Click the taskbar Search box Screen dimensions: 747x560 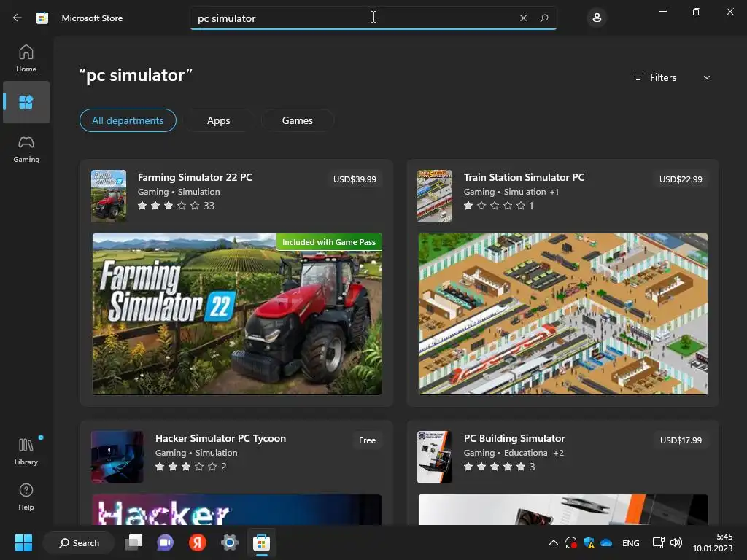tap(79, 542)
